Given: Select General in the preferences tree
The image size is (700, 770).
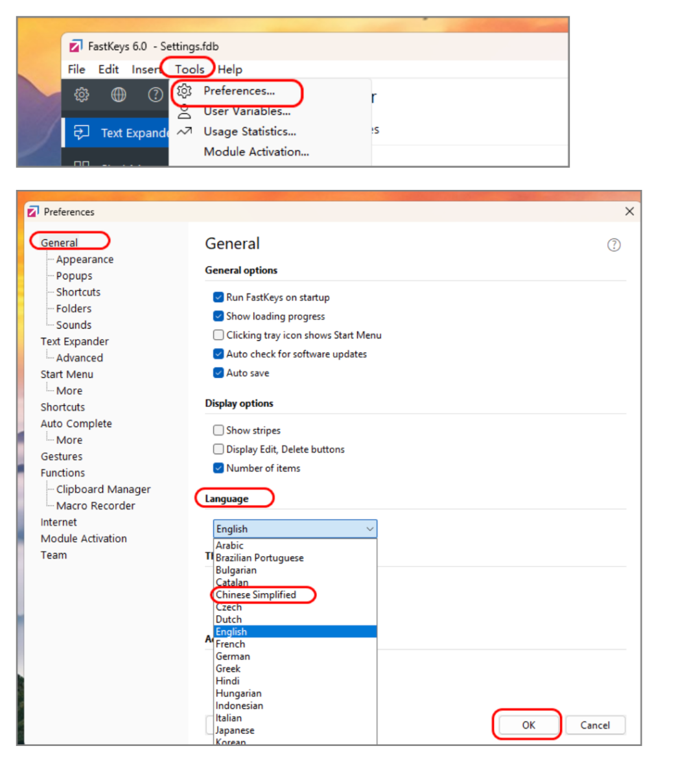Looking at the screenshot, I should 59,242.
